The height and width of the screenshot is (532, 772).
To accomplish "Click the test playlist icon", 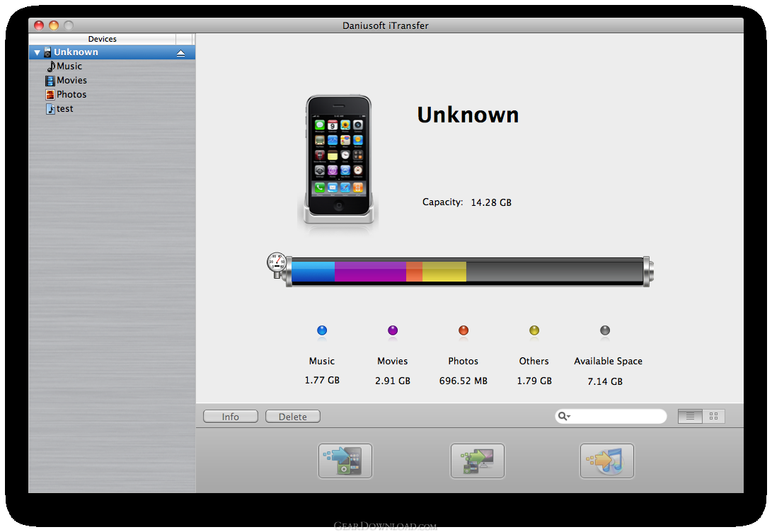I will tap(51, 109).
